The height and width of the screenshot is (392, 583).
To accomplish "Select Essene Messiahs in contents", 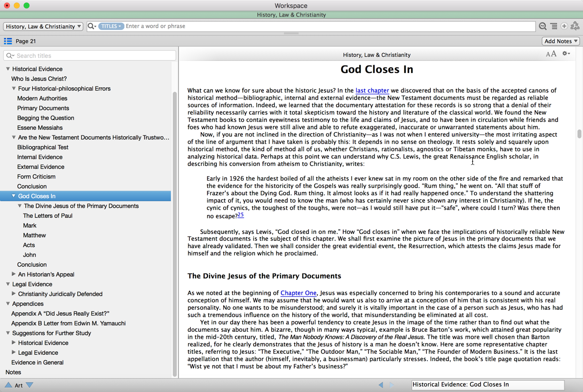I will pos(40,128).
